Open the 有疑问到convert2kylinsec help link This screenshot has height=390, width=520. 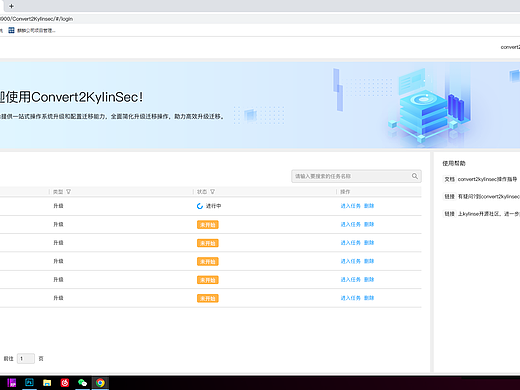click(488, 197)
